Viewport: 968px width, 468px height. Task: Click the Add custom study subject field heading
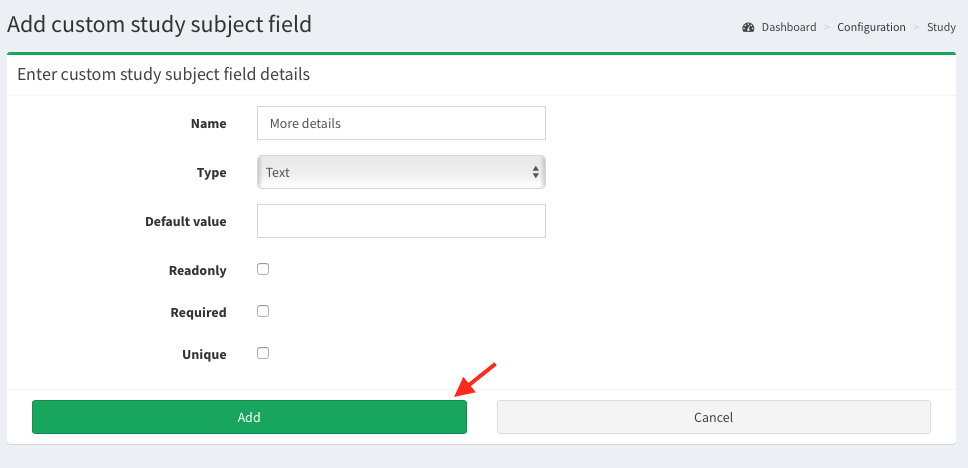(x=160, y=24)
